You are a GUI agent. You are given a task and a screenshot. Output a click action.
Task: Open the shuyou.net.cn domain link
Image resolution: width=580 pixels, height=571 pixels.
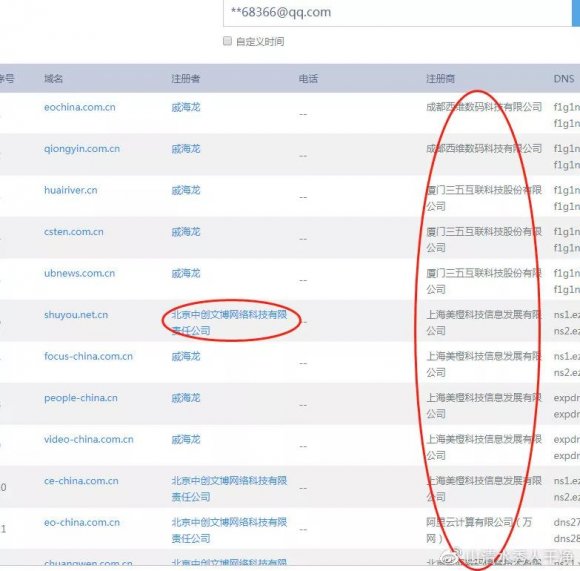[x=76, y=315]
